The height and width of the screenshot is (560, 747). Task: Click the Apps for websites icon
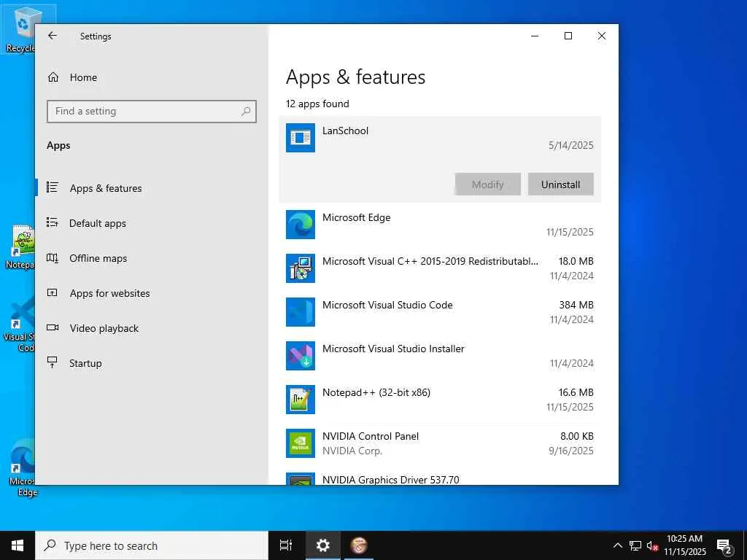point(53,293)
